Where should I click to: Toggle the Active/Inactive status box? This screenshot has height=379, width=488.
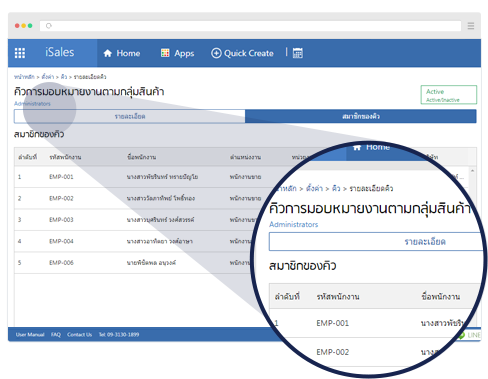point(449,95)
